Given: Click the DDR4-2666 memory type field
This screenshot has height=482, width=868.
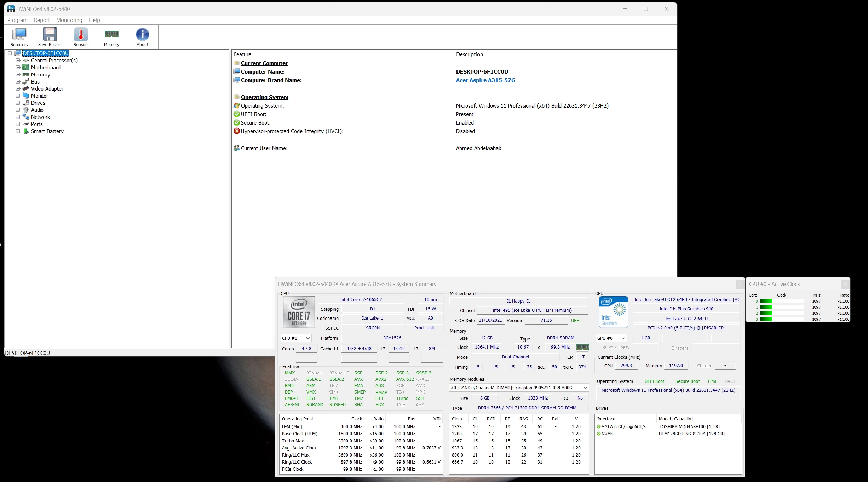Looking at the screenshot, I should pos(527,408).
